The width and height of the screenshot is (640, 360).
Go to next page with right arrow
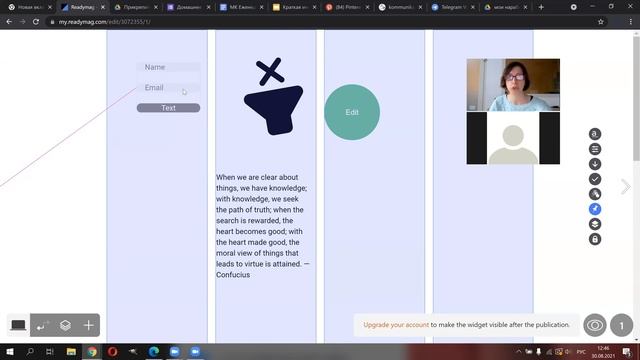(x=625, y=187)
